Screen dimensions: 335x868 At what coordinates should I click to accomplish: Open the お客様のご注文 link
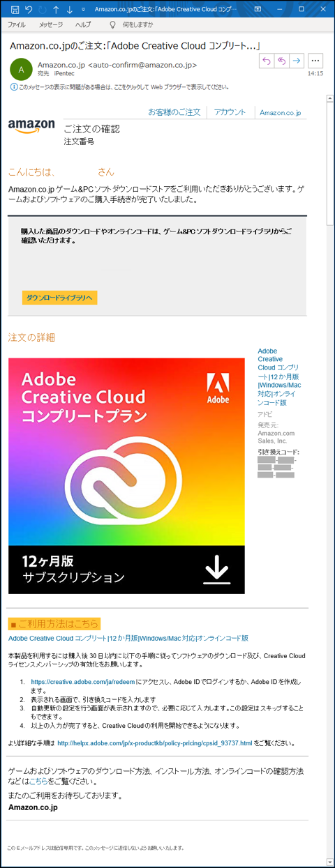174,112
